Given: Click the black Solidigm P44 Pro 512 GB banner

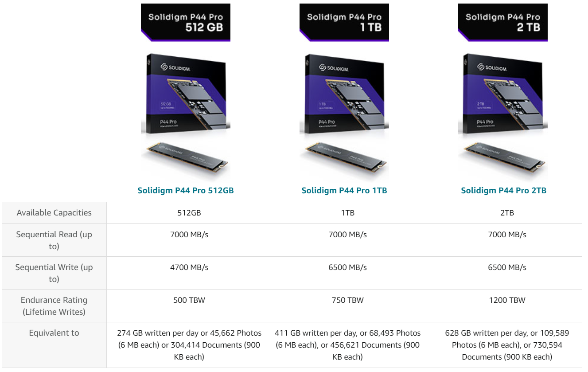Looking at the screenshot, I should point(185,23).
